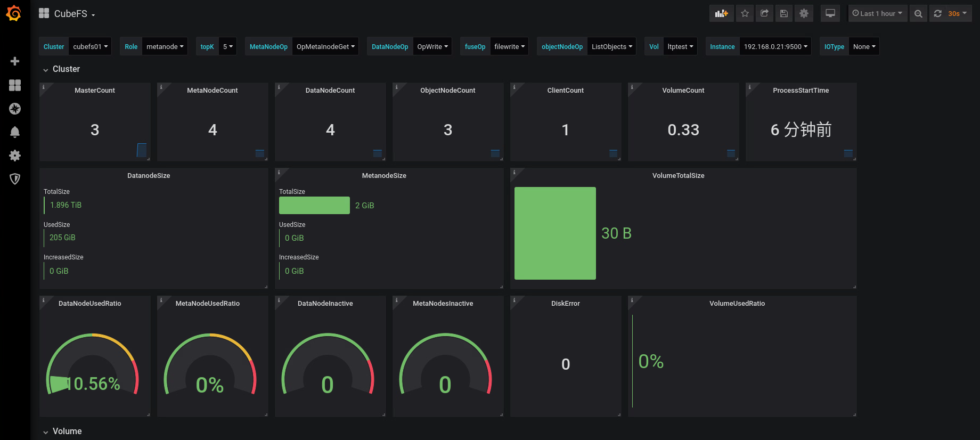Click the info corner of VolumeCount panel
980x440 pixels.
pos(632,86)
